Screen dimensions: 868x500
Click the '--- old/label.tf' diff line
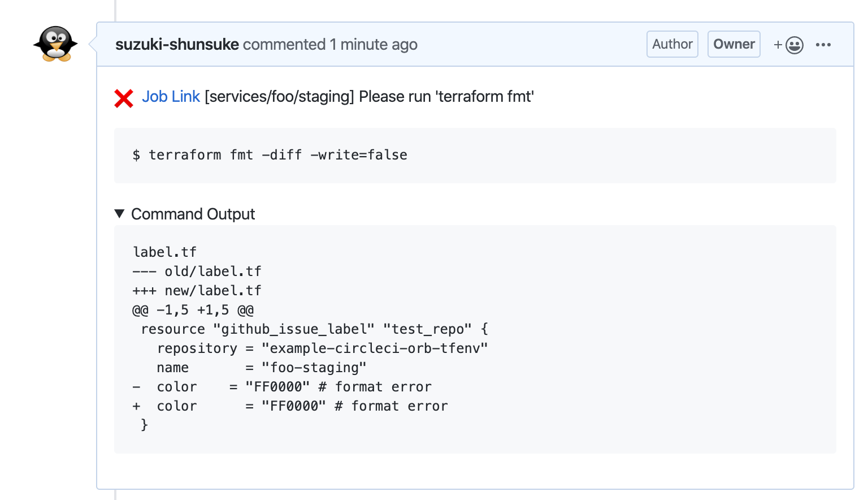pos(197,271)
